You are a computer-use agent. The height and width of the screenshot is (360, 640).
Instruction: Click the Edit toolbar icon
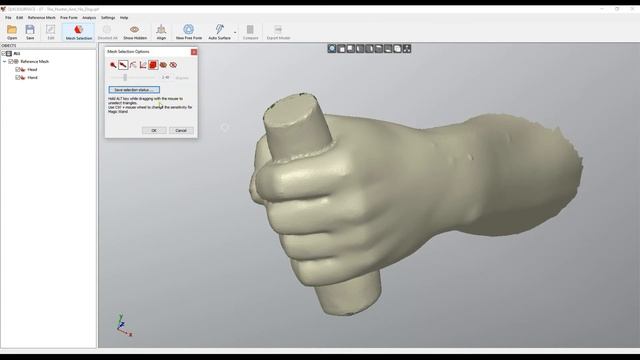click(x=51, y=32)
